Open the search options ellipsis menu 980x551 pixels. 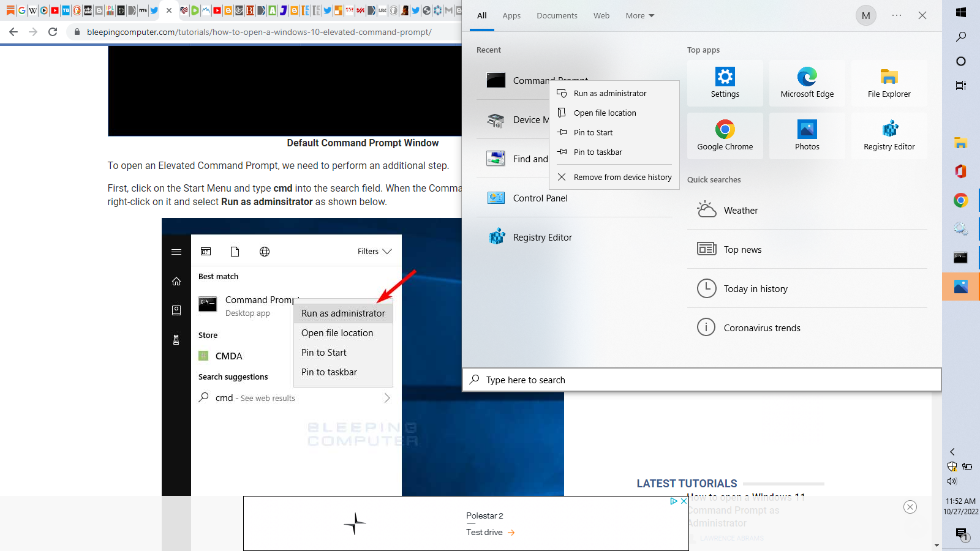pos(897,15)
